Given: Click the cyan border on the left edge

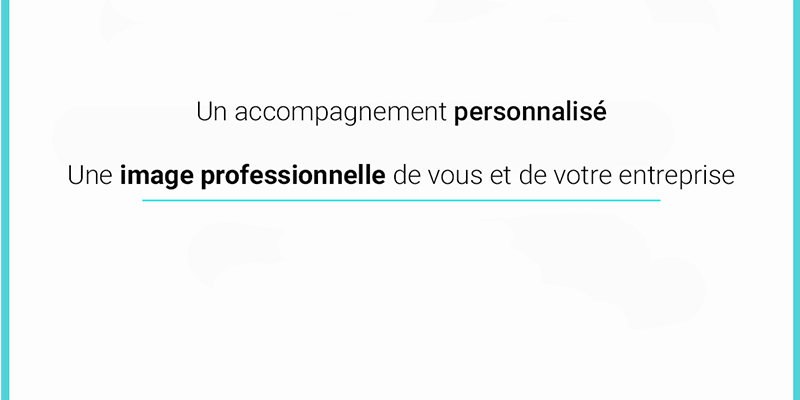Looking at the screenshot, I should (x=5, y=200).
